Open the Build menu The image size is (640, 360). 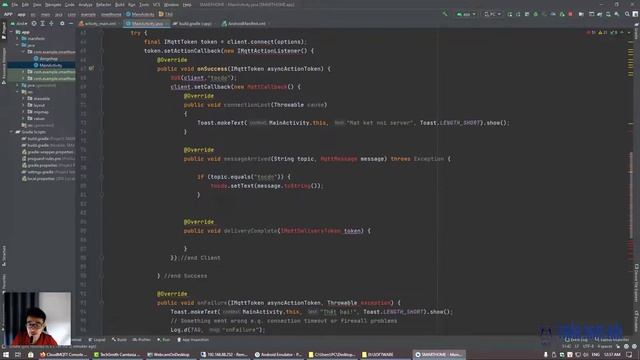coord(120,4)
